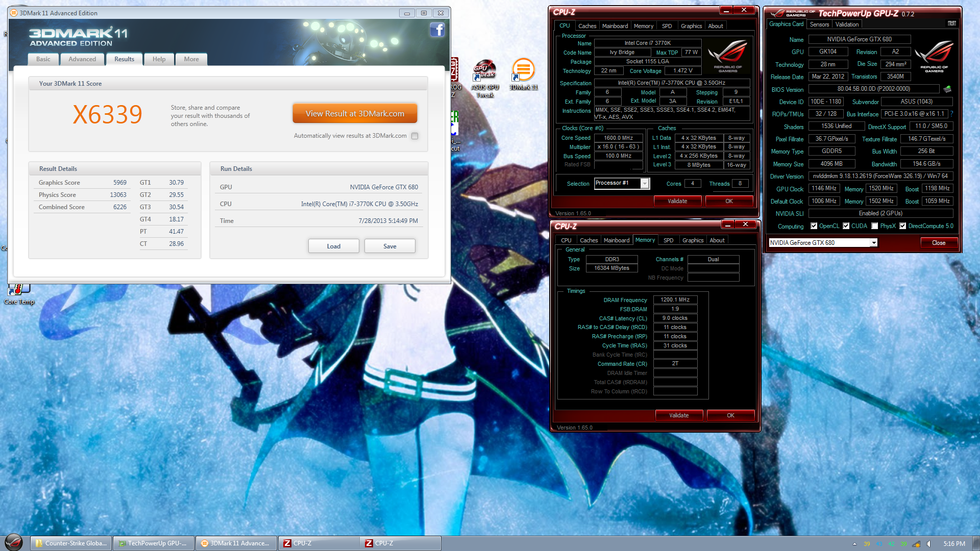
Task: Select the Results tab in 3DMark 11
Action: pyautogui.click(x=125, y=59)
